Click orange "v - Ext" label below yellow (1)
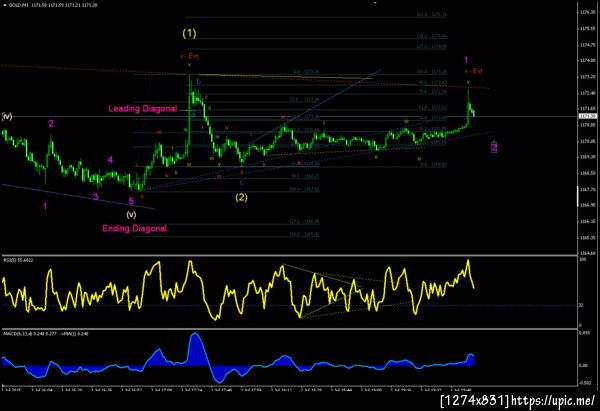 click(x=189, y=56)
